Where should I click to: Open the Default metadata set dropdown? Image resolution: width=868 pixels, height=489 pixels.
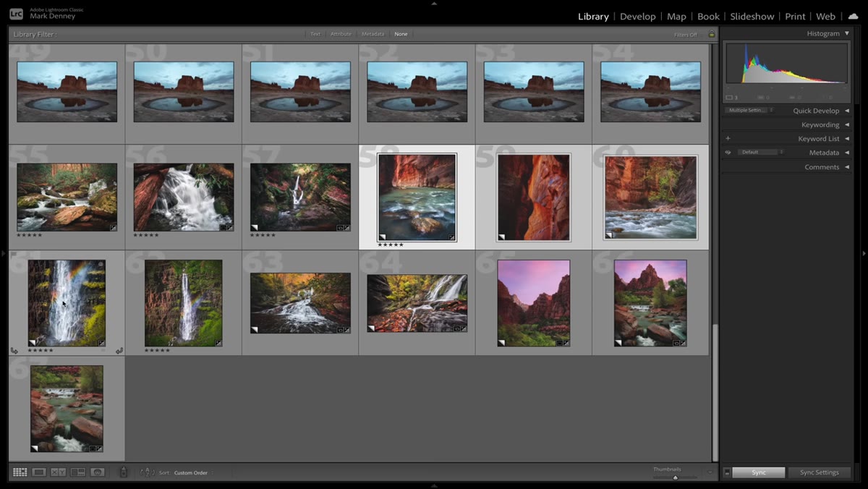tap(761, 152)
